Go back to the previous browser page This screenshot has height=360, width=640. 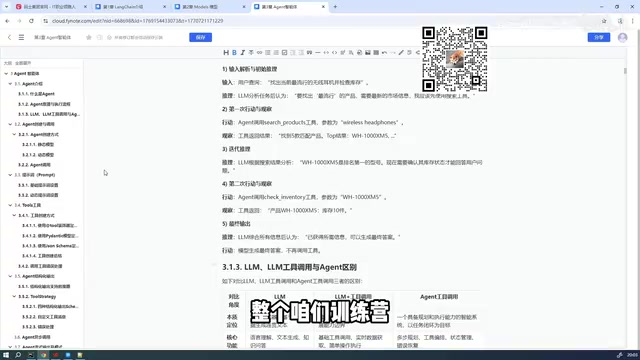click(x=7, y=21)
